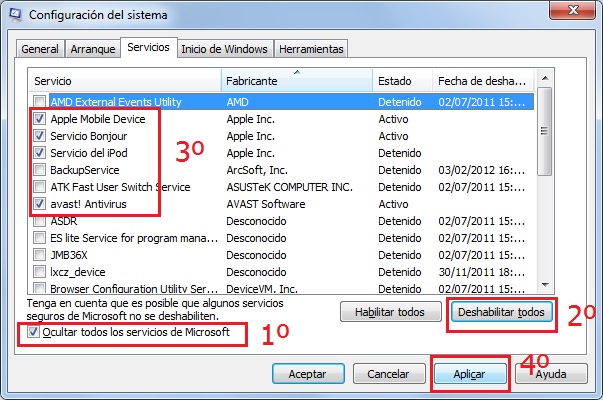Switch to the General tab
Viewport: 603px width, 400px height.
[x=40, y=49]
